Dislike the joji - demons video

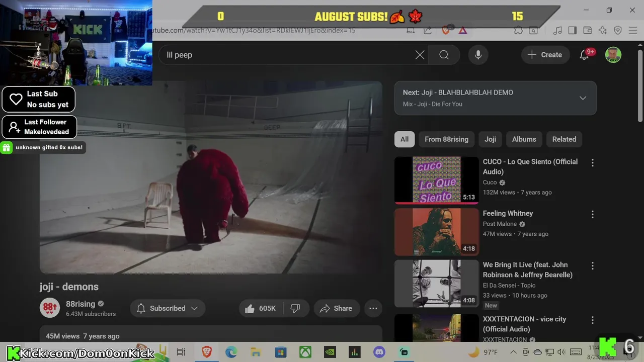tap(295, 308)
